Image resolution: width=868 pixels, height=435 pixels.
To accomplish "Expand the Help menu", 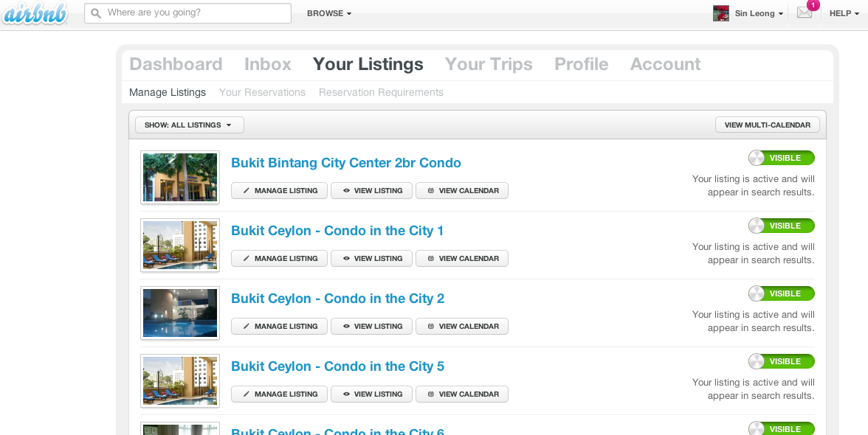I will (844, 13).
